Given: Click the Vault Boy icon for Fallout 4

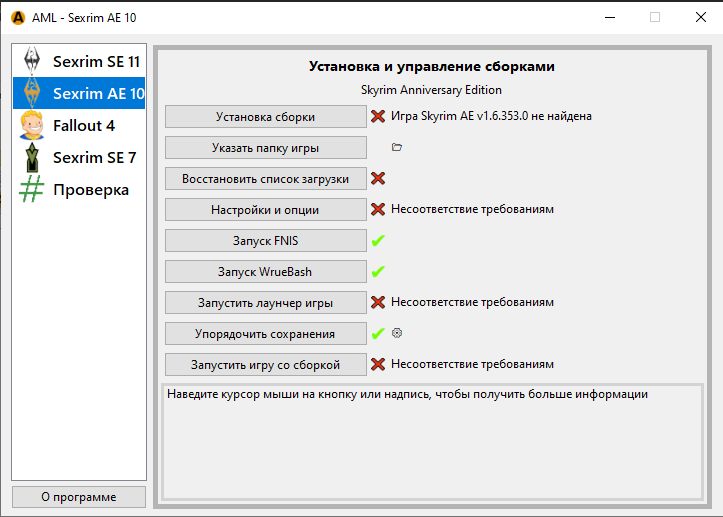Looking at the screenshot, I should point(32,126).
